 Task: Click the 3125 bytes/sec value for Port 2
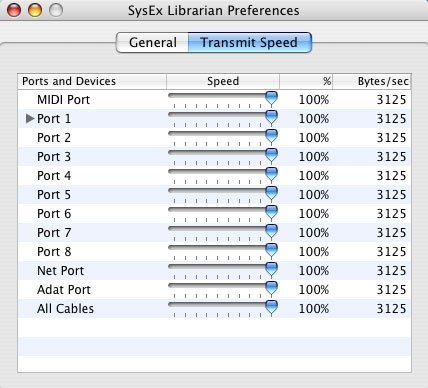coord(391,138)
